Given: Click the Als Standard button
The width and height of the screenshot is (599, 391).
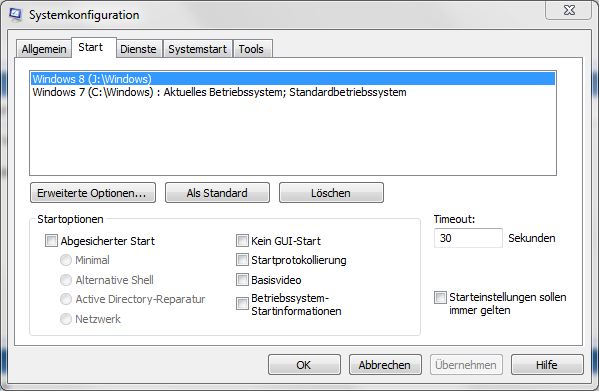Looking at the screenshot, I should 217,193.
